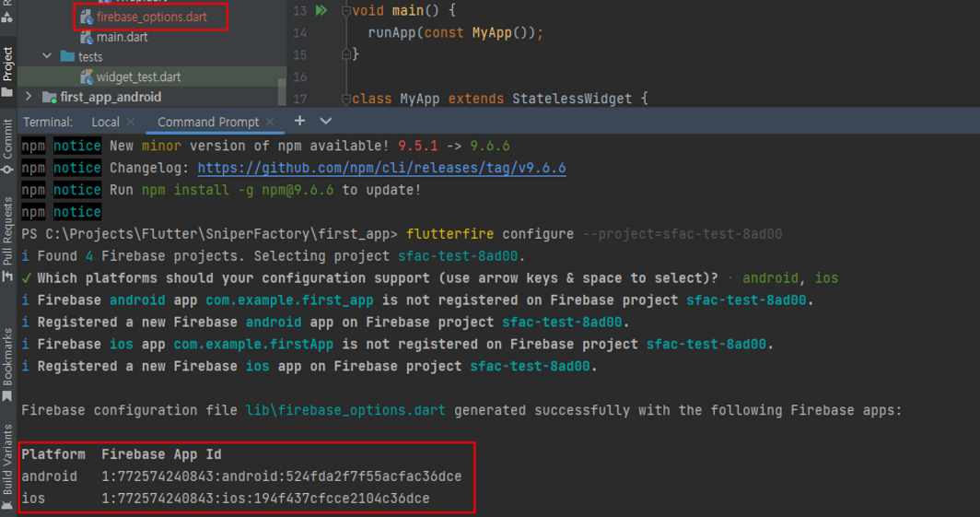Click the main.dart file icon
Viewport: 980px width, 517px height.
[87, 37]
